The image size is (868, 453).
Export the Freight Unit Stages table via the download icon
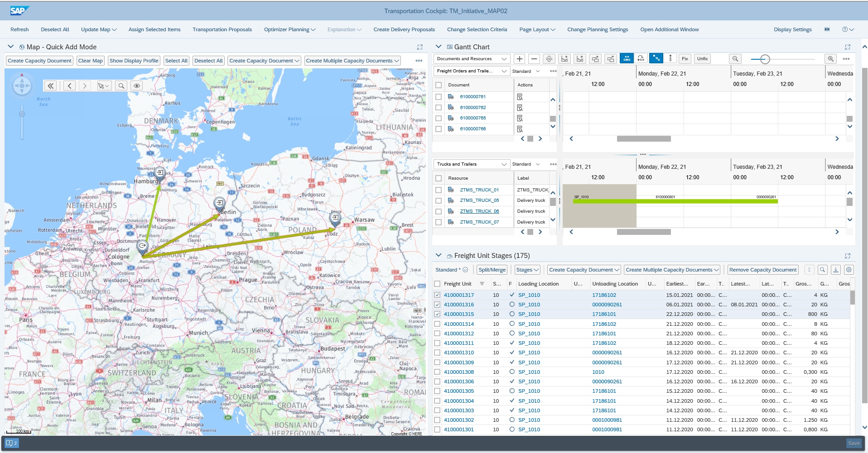point(836,270)
